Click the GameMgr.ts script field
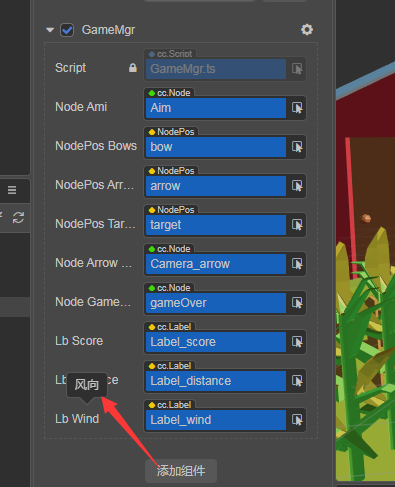 pyautogui.click(x=216, y=69)
